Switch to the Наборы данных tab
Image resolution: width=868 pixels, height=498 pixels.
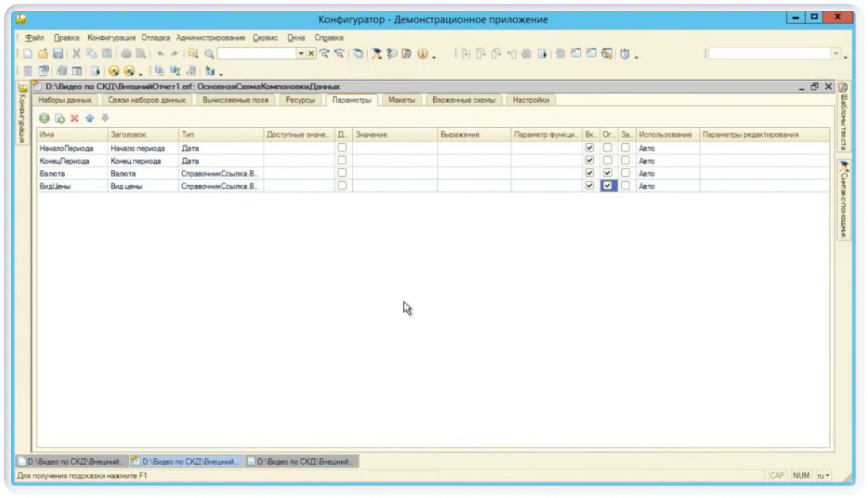[65, 100]
